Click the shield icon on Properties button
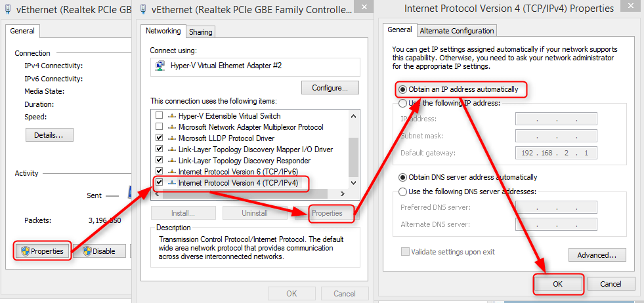The height and width of the screenshot is (303, 644). (x=25, y=251)
